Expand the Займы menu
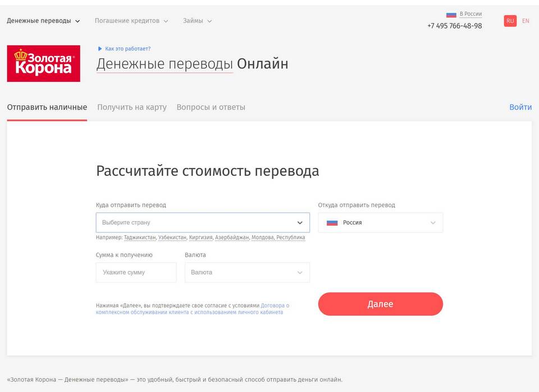This screenshot has height=392, width=539. click(197, 21)
